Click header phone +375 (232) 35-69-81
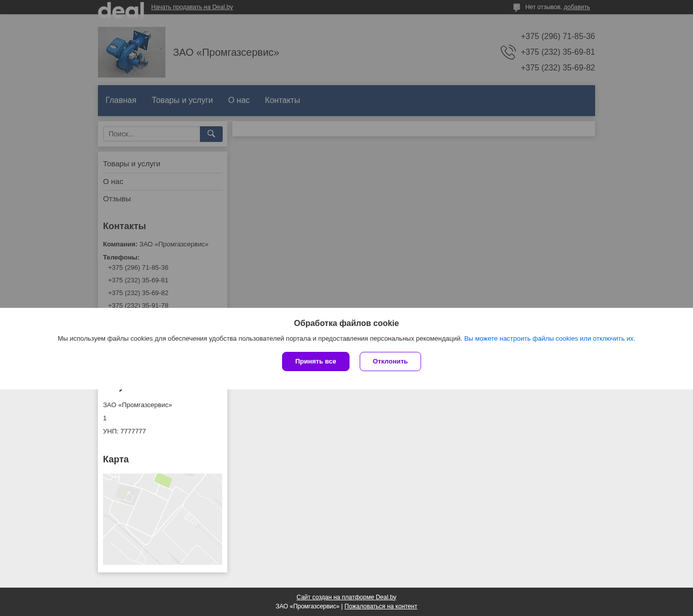Screen dimensions: 693x616 [x=558, y=52]
